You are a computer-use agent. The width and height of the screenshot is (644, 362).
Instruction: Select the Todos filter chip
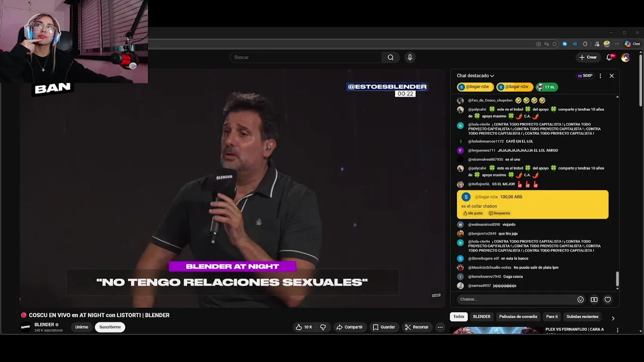pyautogui.click(x=458, y=317)
